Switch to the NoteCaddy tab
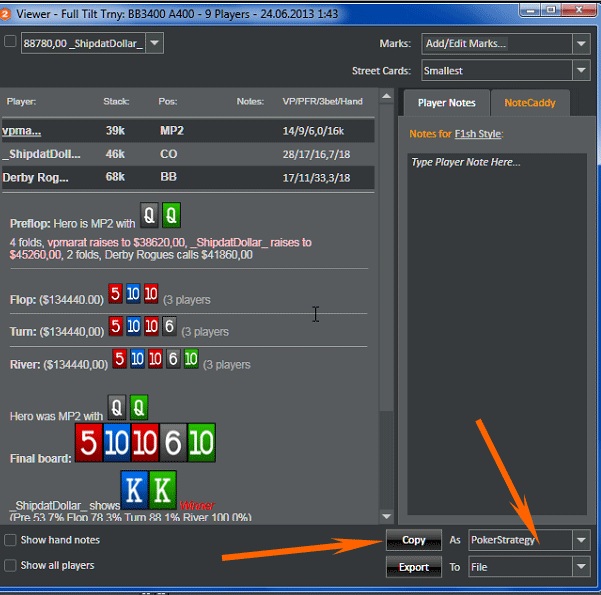This screenshot has width=601, height=595. 529,103
